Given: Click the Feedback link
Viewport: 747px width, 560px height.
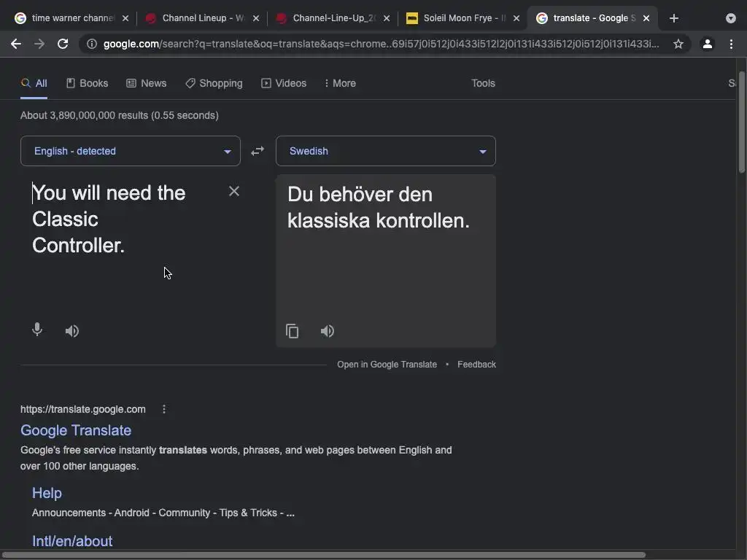Looking at the screenshot, I should (x=476, y=365).
